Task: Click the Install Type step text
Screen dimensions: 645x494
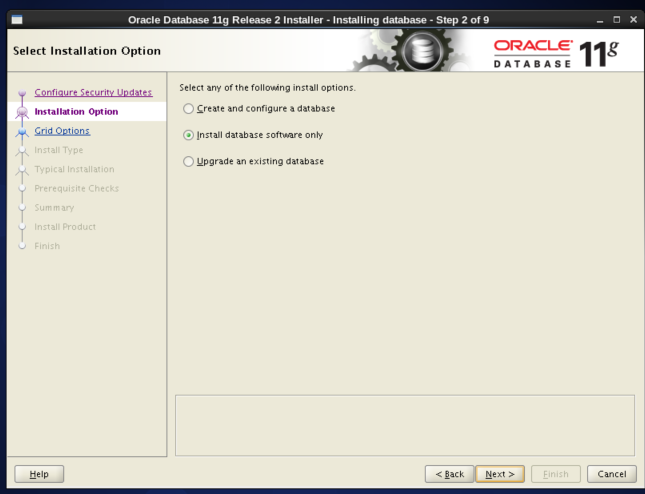Action: point(59,150)
